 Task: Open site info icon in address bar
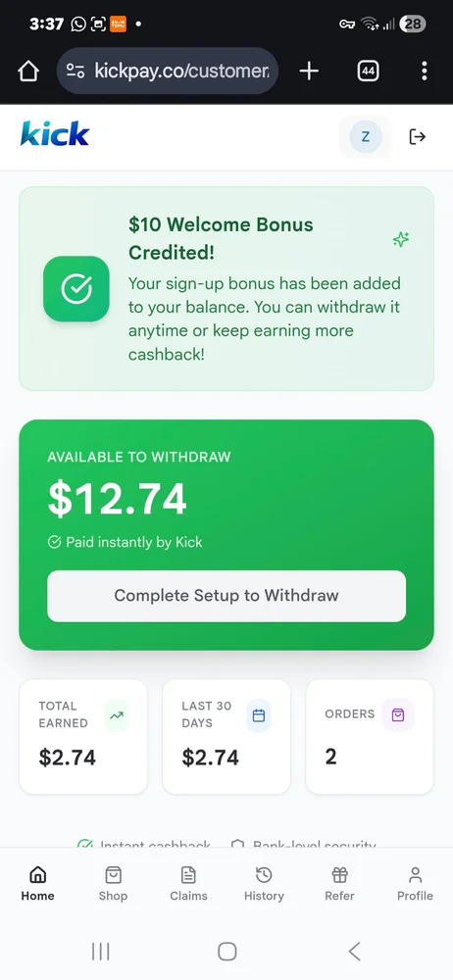pyautogui.click(x=75, y=71)
